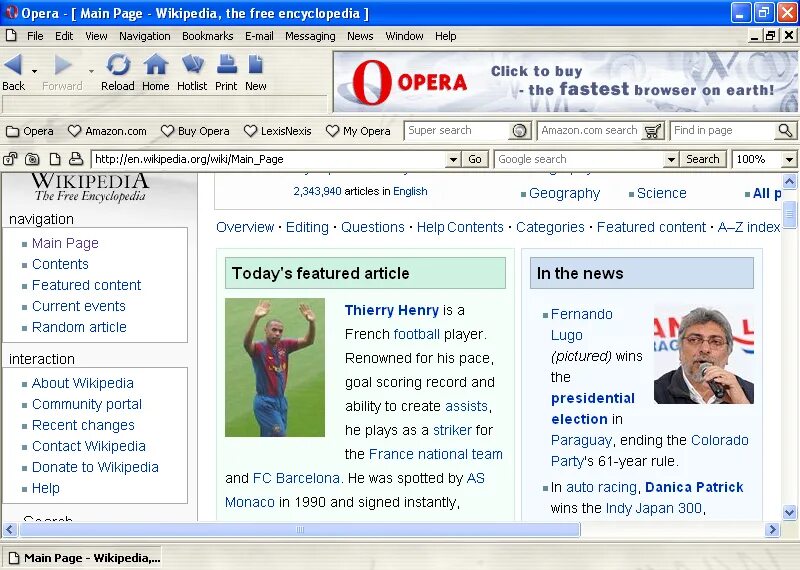Follow the FC Barcelona link
This screenshot has width=800, height=570.
point(296,478)
